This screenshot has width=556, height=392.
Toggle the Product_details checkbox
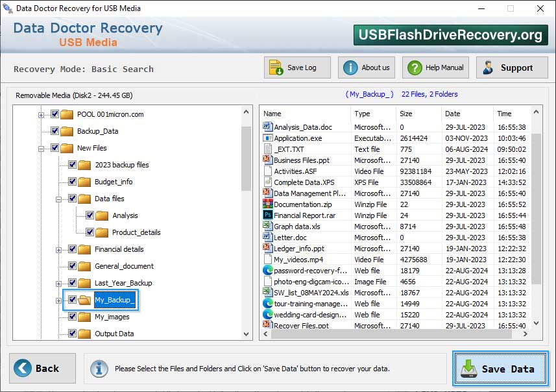pos(90,232)
